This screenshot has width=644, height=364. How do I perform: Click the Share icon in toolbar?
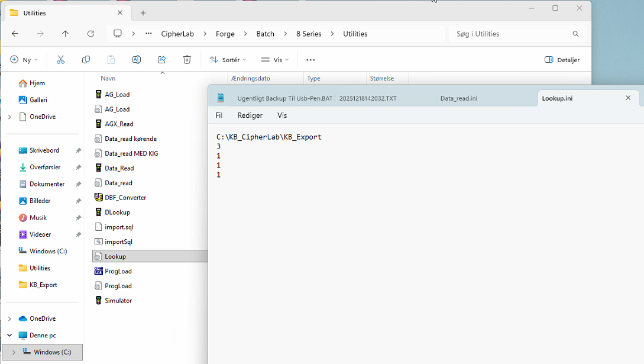[x=161, y=60]
